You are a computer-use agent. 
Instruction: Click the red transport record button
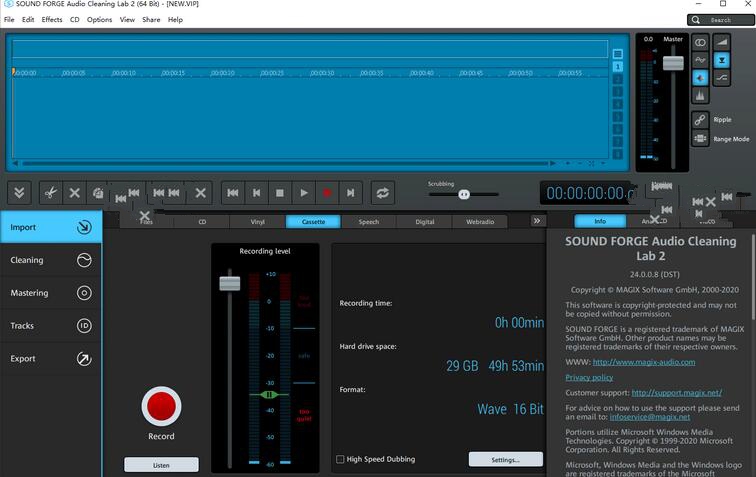click(327, 193)
